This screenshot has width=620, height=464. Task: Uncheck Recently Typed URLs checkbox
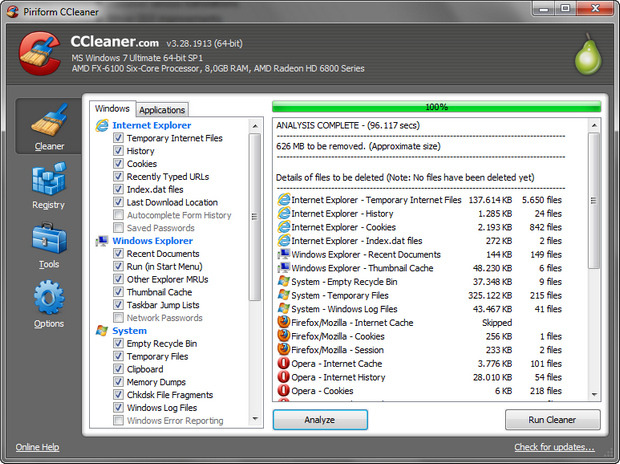(118, 176)
